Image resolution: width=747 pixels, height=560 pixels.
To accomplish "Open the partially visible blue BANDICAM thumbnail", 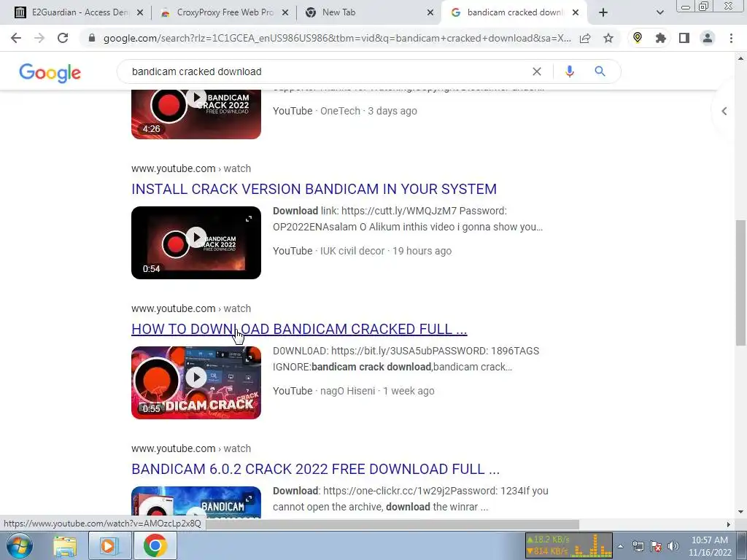I will 196,502.
